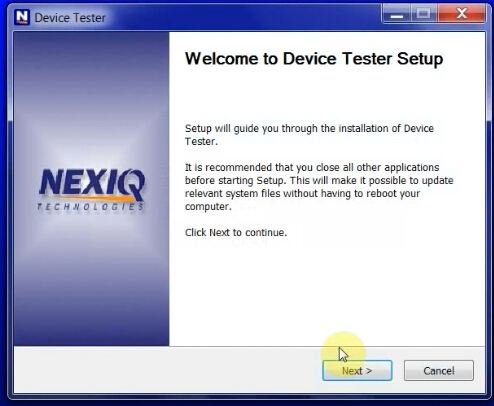Select the Welcome to Device Tester Setup heading

tap(314, 59)
